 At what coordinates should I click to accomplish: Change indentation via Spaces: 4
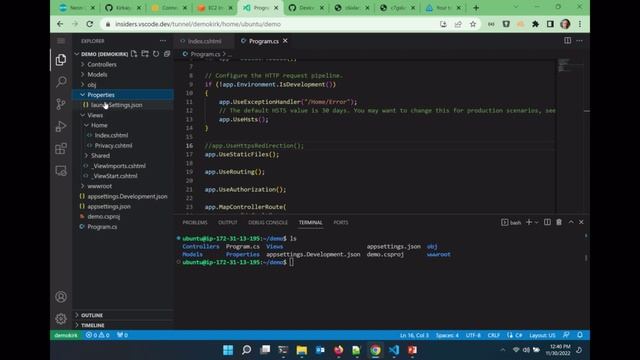click(447, 335)
